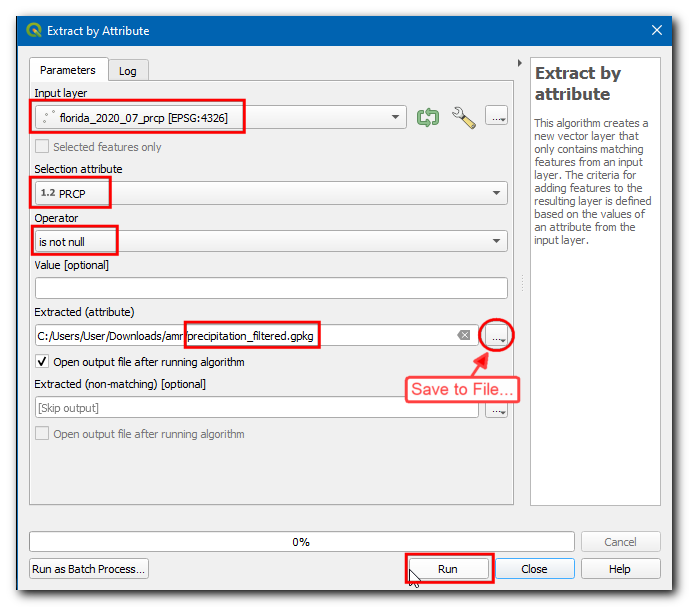
Task: Open advanced options wrench icon
Action: 463,117
